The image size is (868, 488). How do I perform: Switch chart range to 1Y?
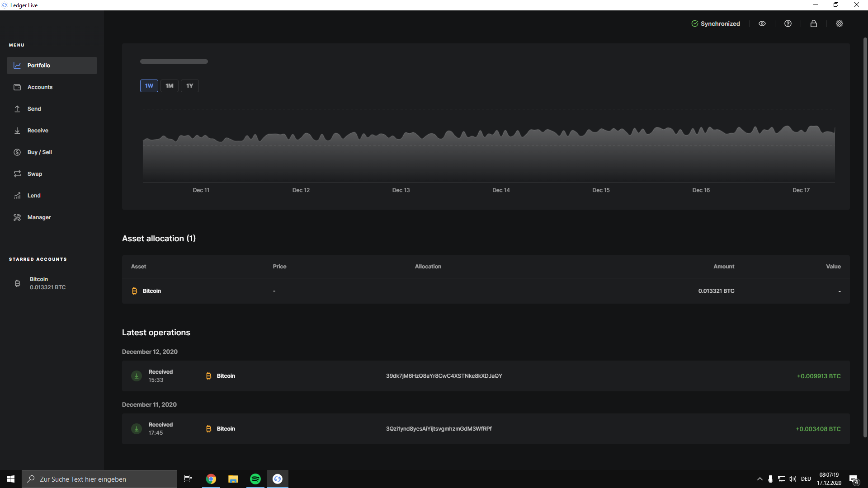[190, 86]
